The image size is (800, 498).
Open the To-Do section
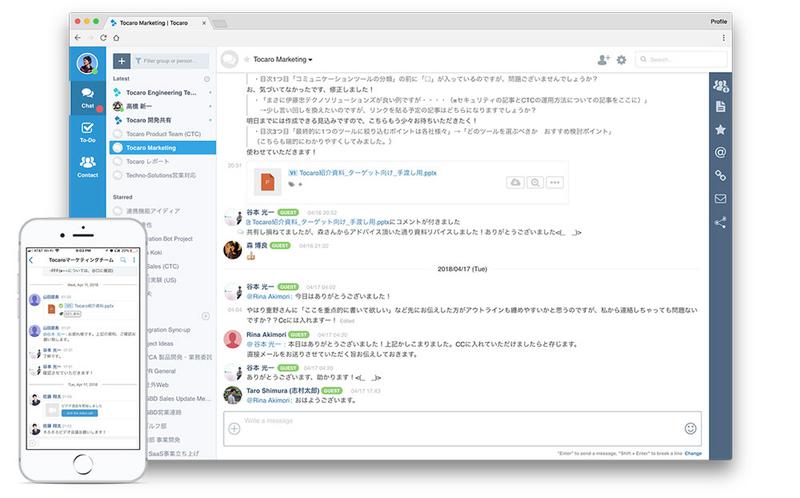pyautogui.click(x=88, y=132)
